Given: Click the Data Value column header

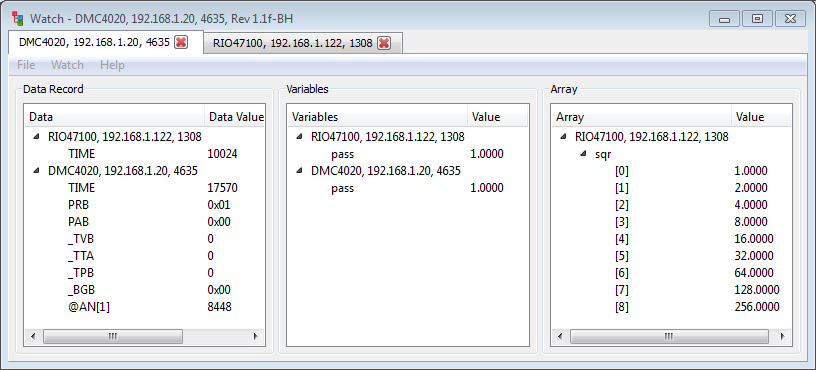Looking at the screenshot, I should coord(235,117).
